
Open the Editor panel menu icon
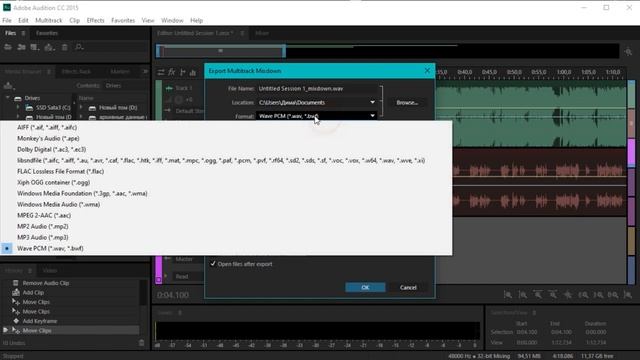click(x=242, y=33)
